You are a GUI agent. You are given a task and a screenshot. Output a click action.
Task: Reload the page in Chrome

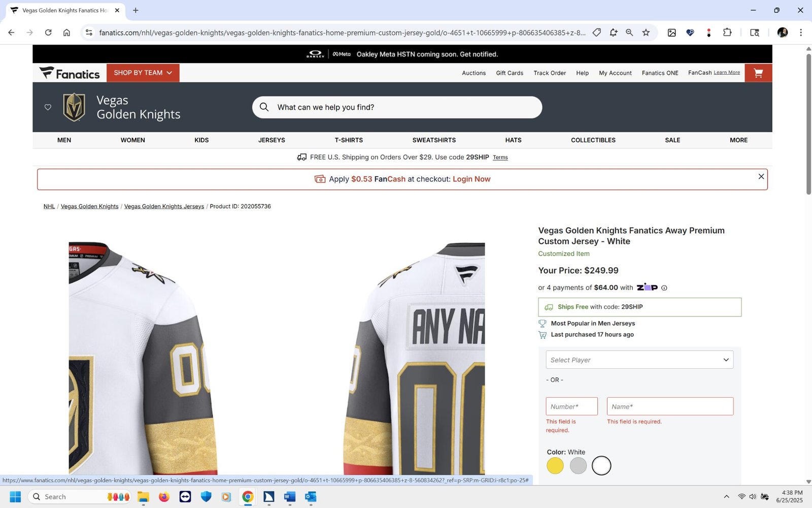point(48,33)
